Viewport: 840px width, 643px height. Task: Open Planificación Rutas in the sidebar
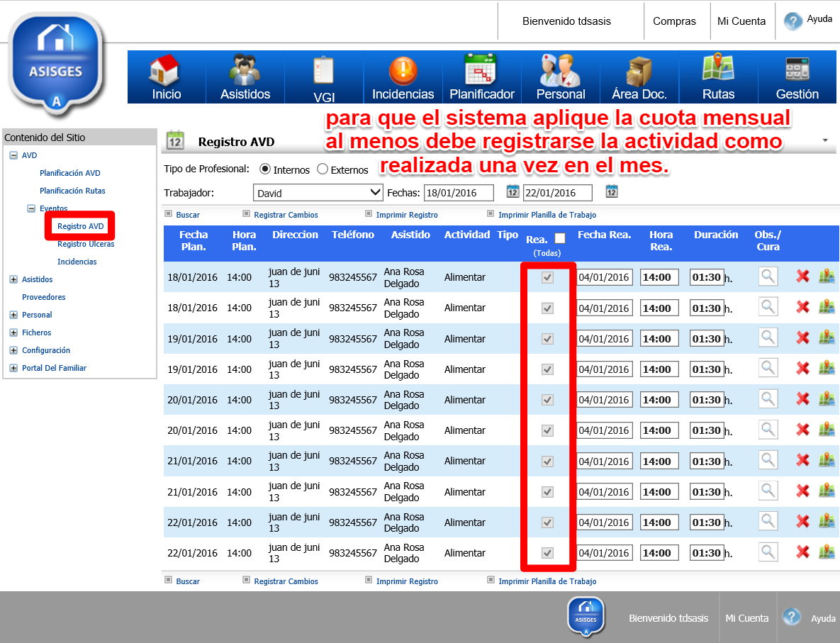(72, 191)
